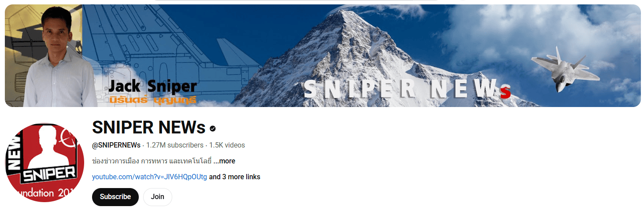The width and height of the screenshot is (644, 218).
Task: Click the SNIPER NEWs channel title heading
Action: [x=149, y=128]
